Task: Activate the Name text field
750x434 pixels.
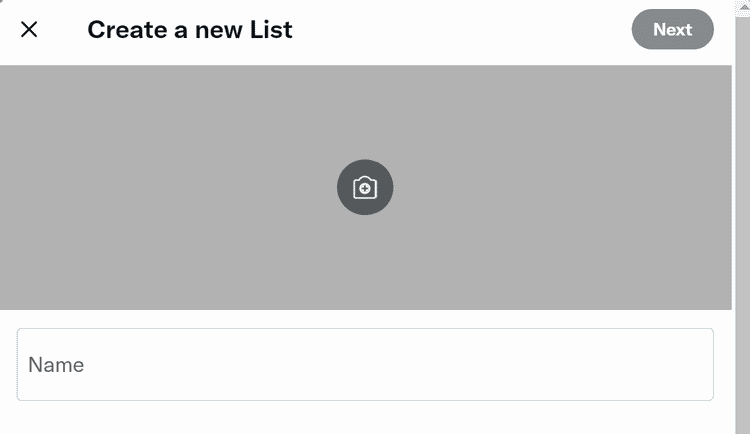Action: tap(365, 365)
